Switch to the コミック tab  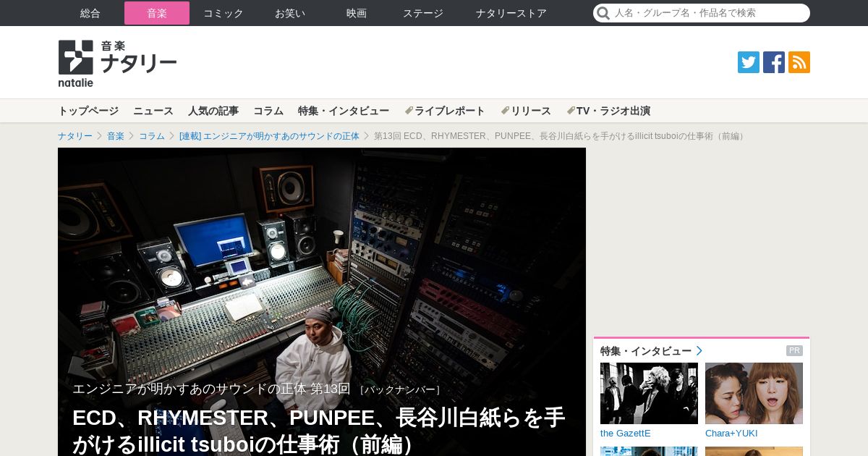pos(224,13)
